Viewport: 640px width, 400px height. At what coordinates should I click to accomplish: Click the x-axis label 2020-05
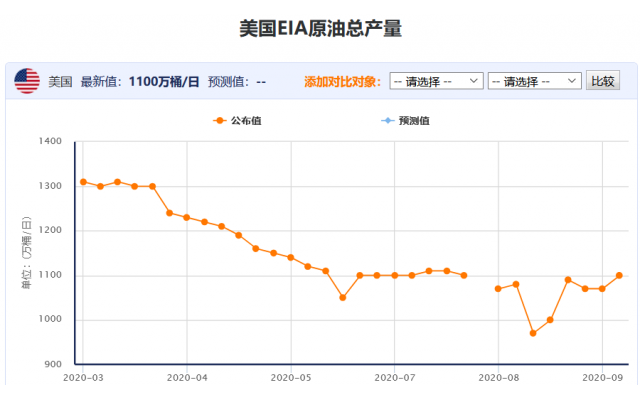(x=291, y=378)
